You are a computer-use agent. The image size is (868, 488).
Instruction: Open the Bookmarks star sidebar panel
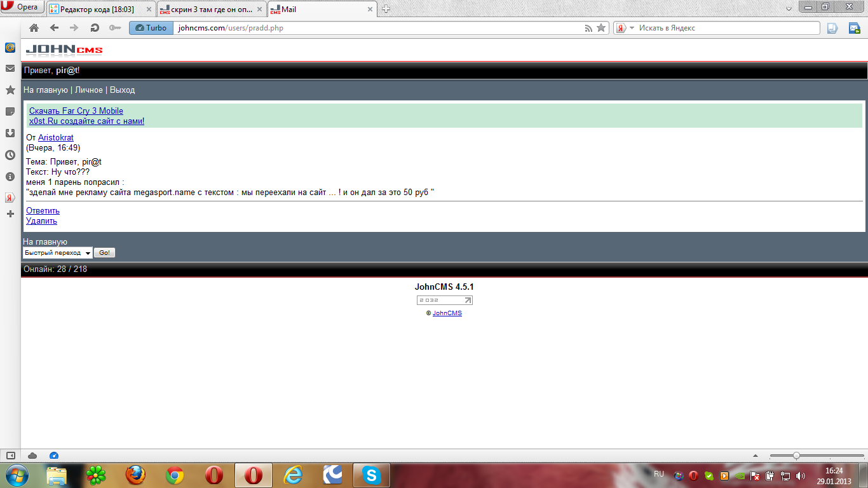pos(10,90)
